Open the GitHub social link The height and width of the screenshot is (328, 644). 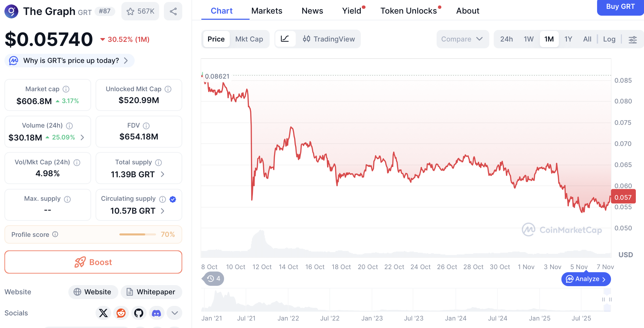click(139, 313)
